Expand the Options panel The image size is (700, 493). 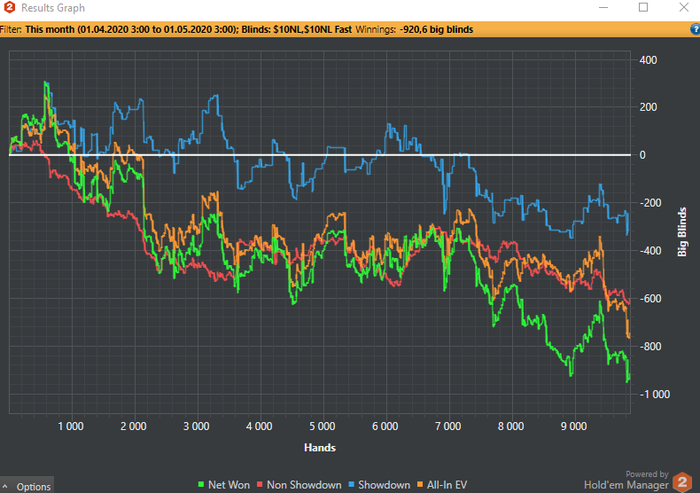27,486
